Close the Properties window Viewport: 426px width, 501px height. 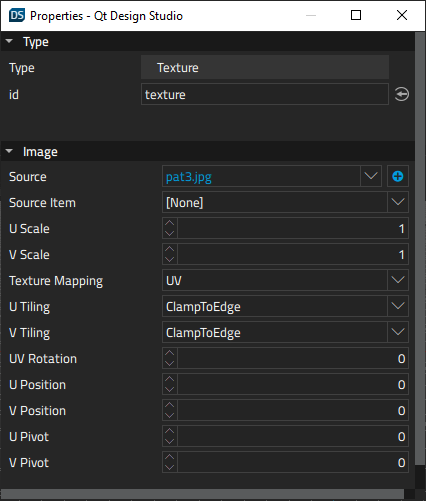[402, 15]
